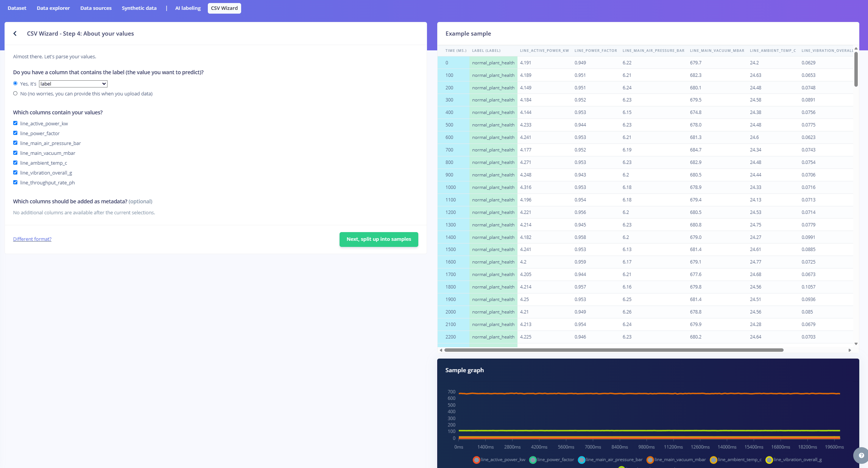This screenshot has height=468, width=868.
Task: Toggle line_power_factor legend dot in graph
Action: coord(533,460)
